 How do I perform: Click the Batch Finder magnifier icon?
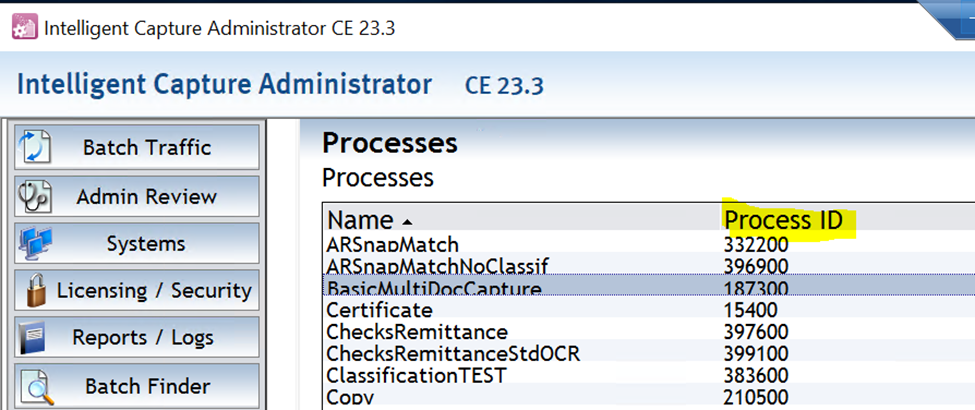tap(37, 387)
